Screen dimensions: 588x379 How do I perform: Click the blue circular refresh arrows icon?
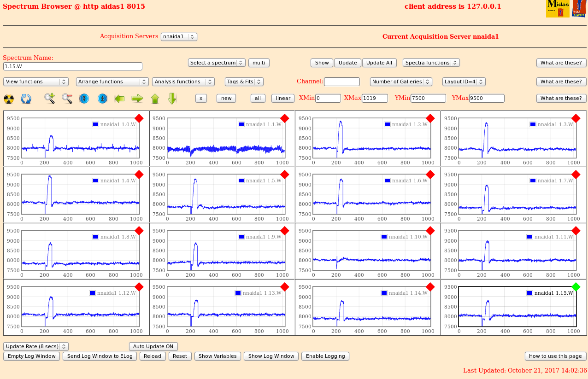[x=26, y=99]
